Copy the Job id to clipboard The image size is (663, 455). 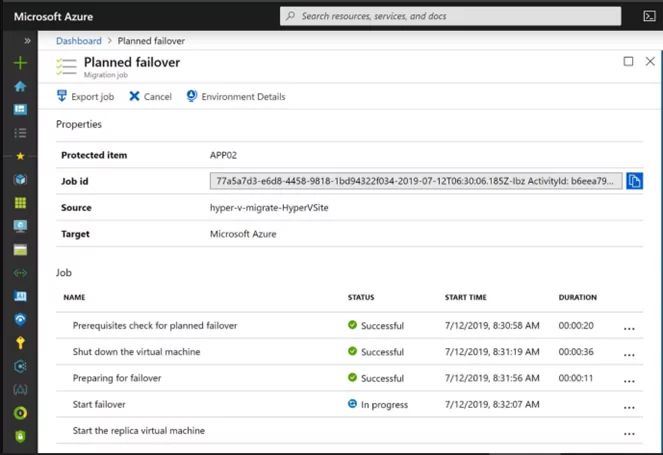tap(634, 181)
